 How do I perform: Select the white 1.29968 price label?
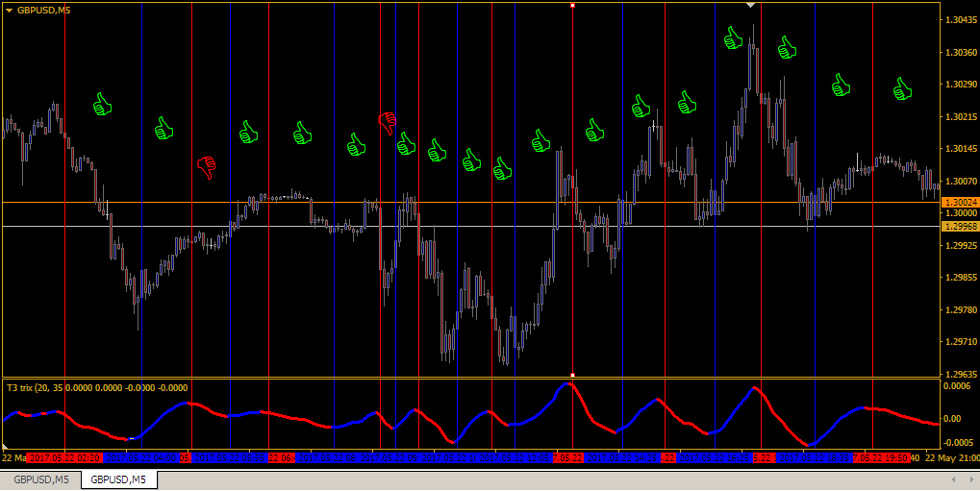coord(961,226)
